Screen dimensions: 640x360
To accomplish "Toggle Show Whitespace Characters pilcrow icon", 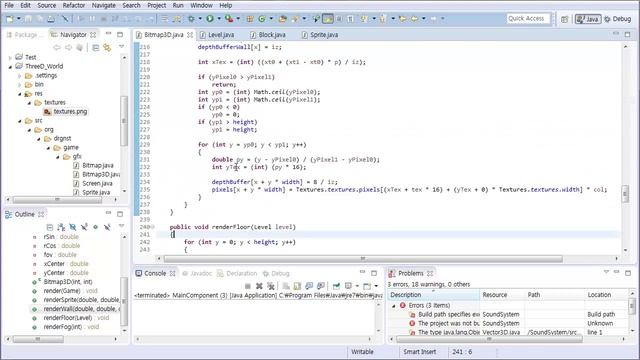I will 350,19.
